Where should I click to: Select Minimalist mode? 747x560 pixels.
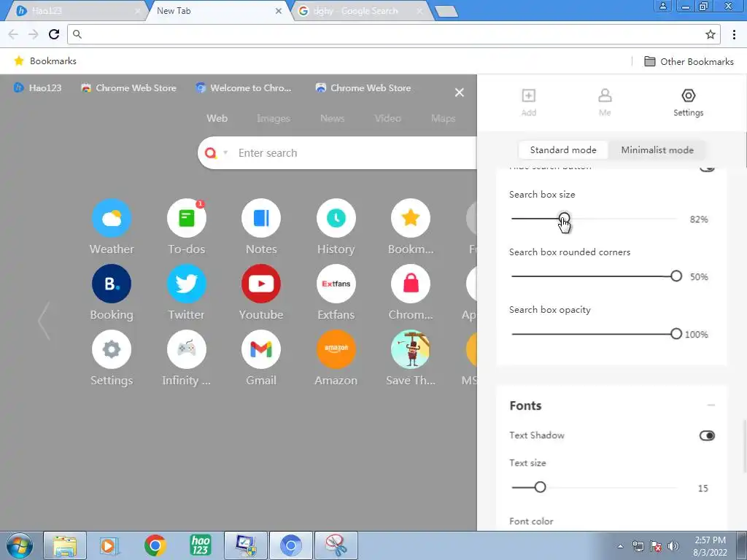coord(657,150)
